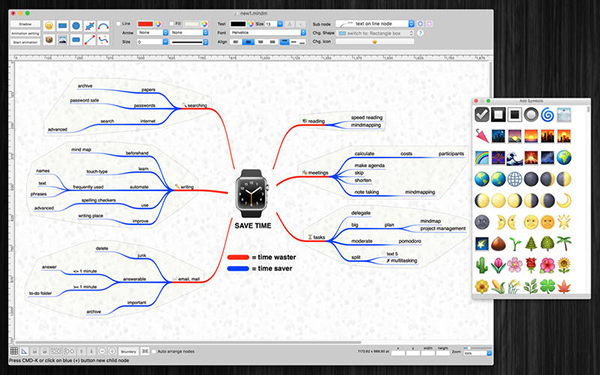This screenshot has height=375, width=600.
Task: Select the second text alignment option
Action: pos(248,42)
